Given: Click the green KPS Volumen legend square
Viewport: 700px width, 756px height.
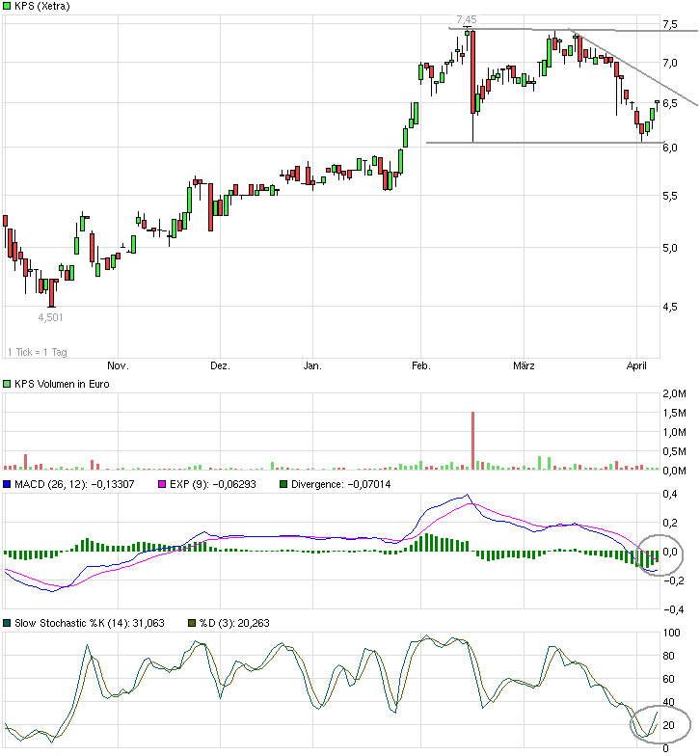Looking at the screenshot, I should coord(8,384).
